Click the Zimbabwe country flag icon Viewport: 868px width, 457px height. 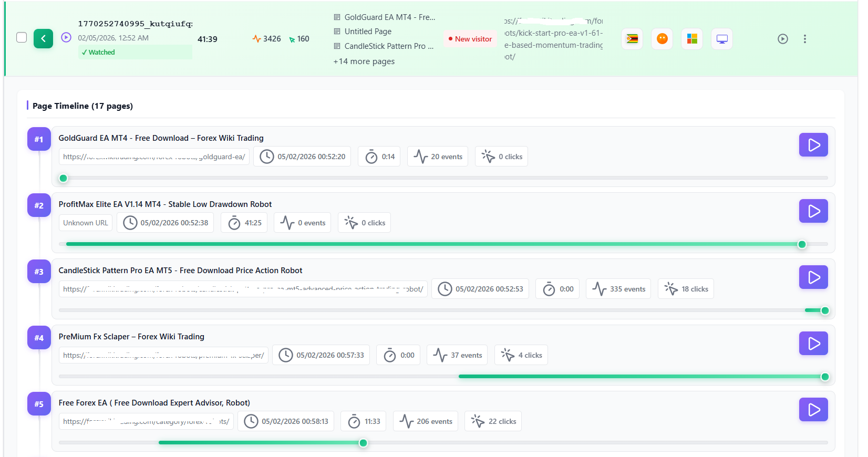(632, 39)
